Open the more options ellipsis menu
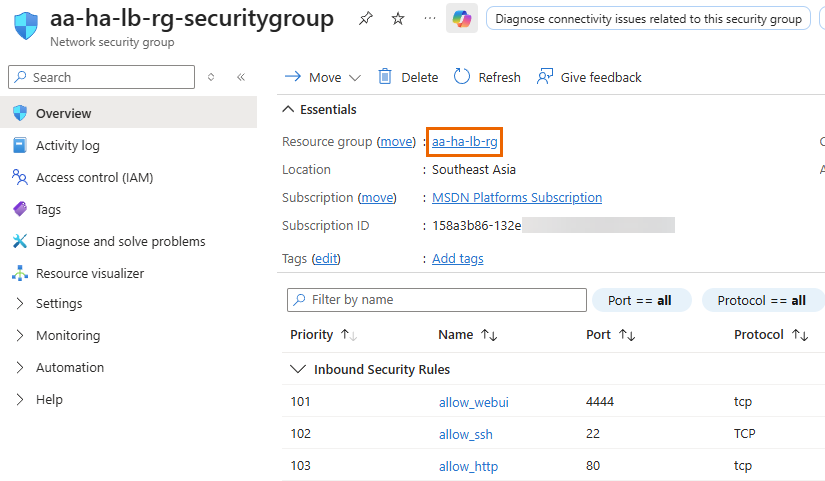 [x=429, y=18]
